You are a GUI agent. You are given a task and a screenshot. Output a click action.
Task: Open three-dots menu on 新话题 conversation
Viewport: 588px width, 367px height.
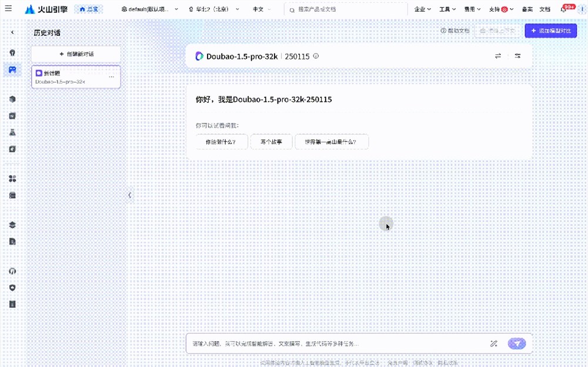[x=112, y=76]
